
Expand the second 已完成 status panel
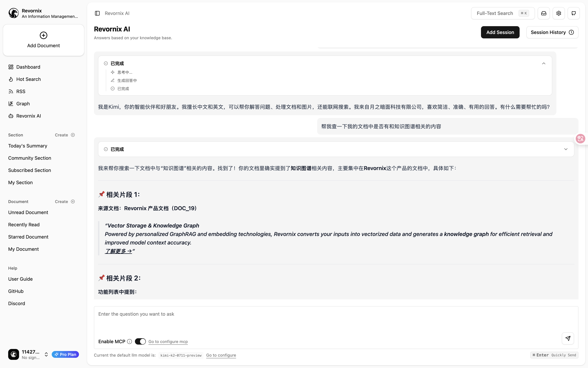pyautogui.click(x=566, y=149)
